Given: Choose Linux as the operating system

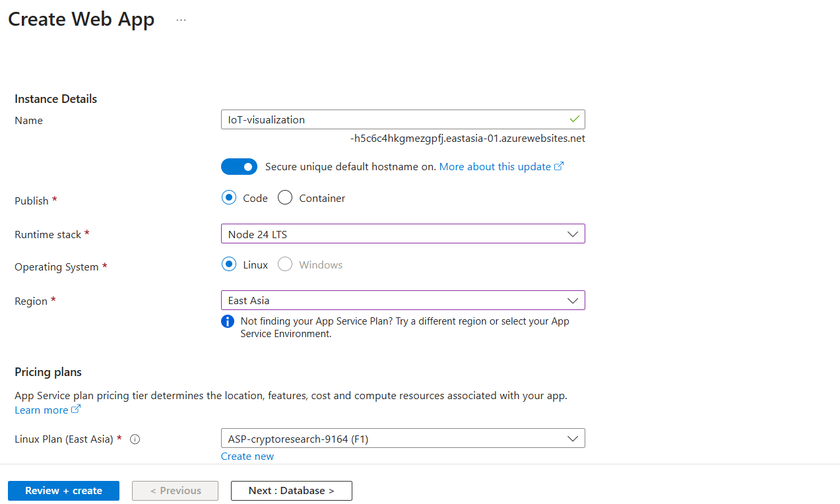Looking at the screenshot, I should click(x=229, y=265).
